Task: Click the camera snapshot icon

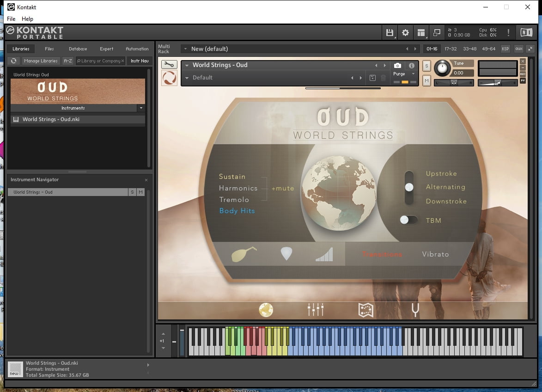Action: pyautogui.click(x=397, y=66)
